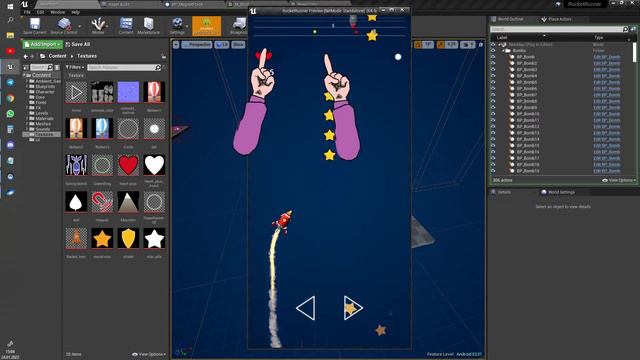The image size is (640, 360).
Task: Toggle visibility of the BP_Bomb14 actor
Action: 493,139
